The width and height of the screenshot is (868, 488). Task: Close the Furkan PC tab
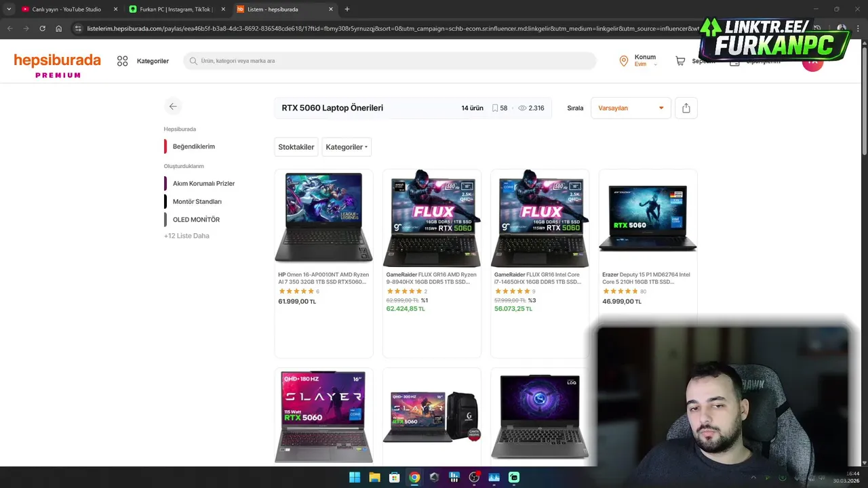tap(223, 9)
